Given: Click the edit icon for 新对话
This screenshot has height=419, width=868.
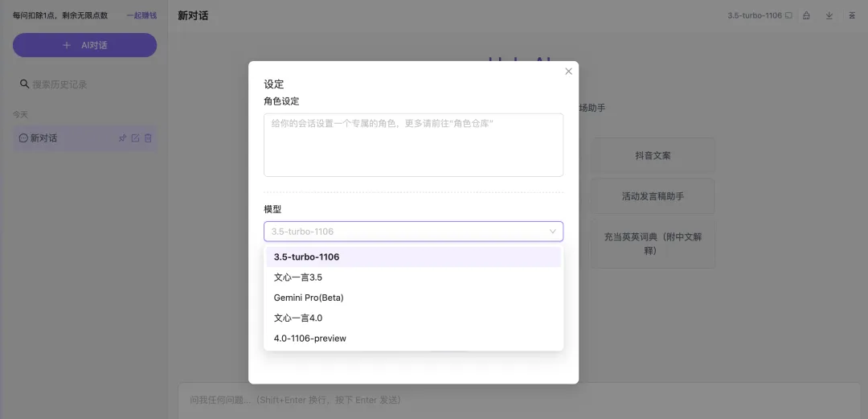Looking at the screenshot, I should [x=135, y=138].
